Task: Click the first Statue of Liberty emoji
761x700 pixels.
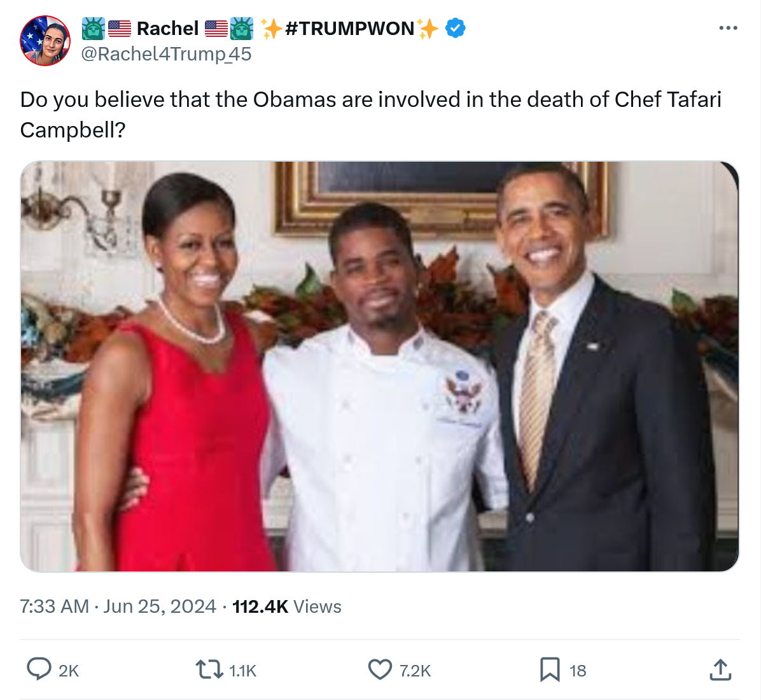Action: click(93, 28)
